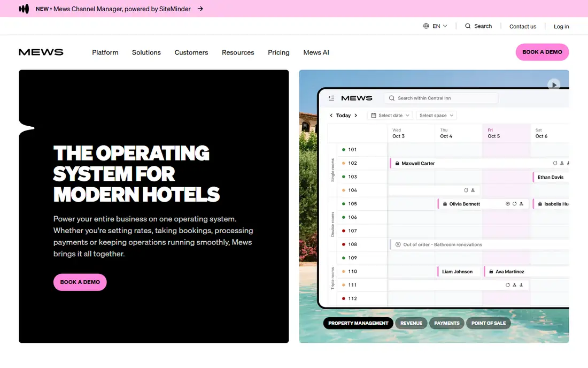Click the eye icon on Olivia Bennett booking
The height and width of the screenshot is (368, 588).
click(508, 204)
